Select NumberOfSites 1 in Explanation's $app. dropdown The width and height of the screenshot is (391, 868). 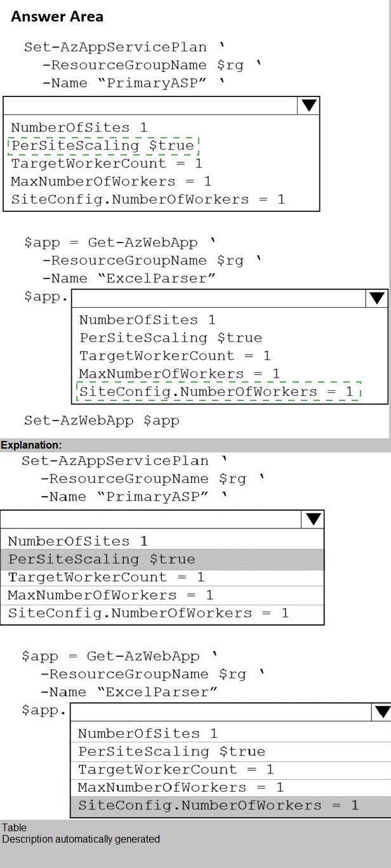(147, 733)
